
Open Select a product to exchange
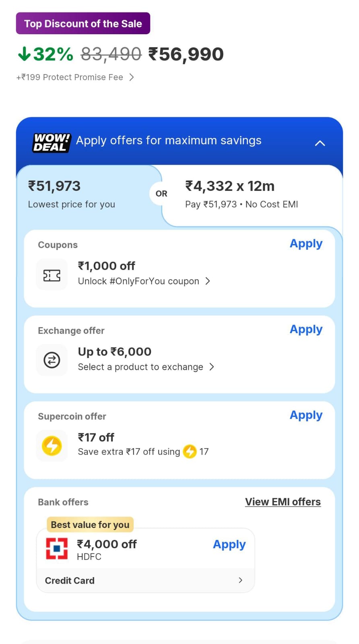point(212,367)
